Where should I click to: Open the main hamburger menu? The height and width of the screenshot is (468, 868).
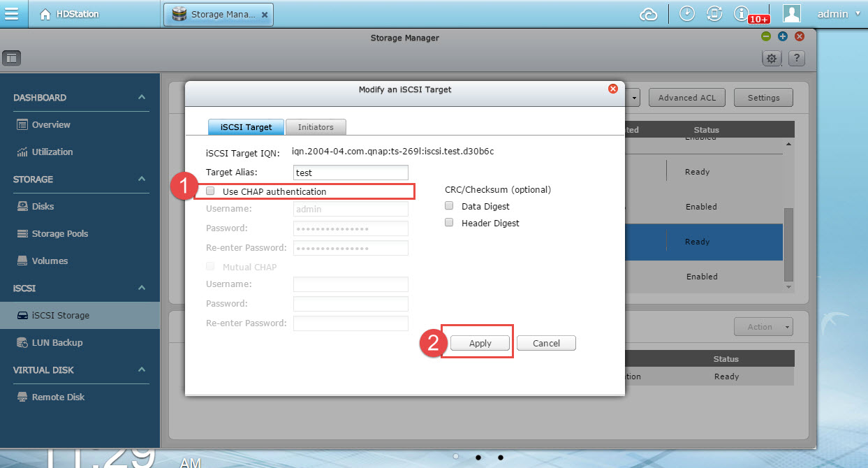coord(11,13)
